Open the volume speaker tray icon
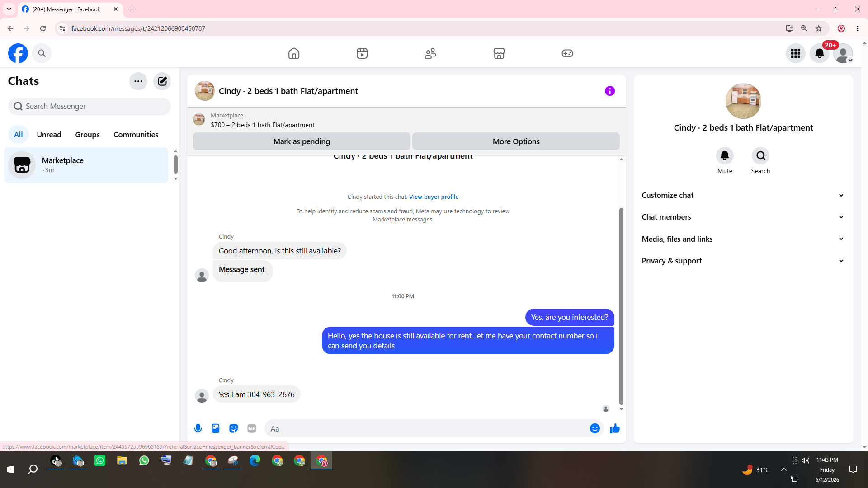 click(x=806, y=460)
